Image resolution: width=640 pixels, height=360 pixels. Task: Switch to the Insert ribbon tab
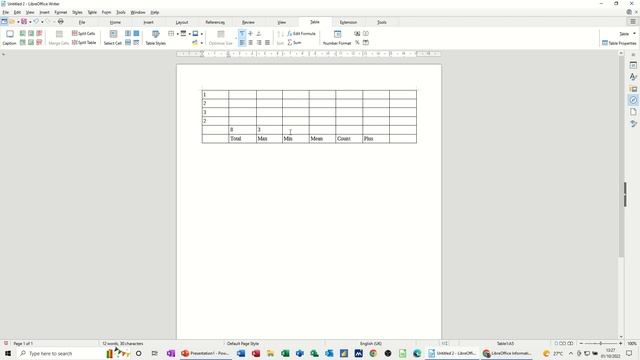coord(149,22)
